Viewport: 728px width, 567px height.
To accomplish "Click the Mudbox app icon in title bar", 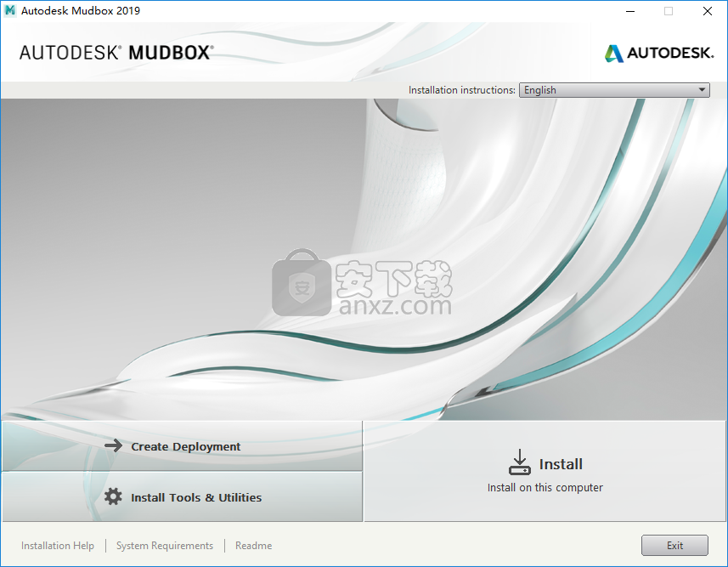I will (9, 10).
